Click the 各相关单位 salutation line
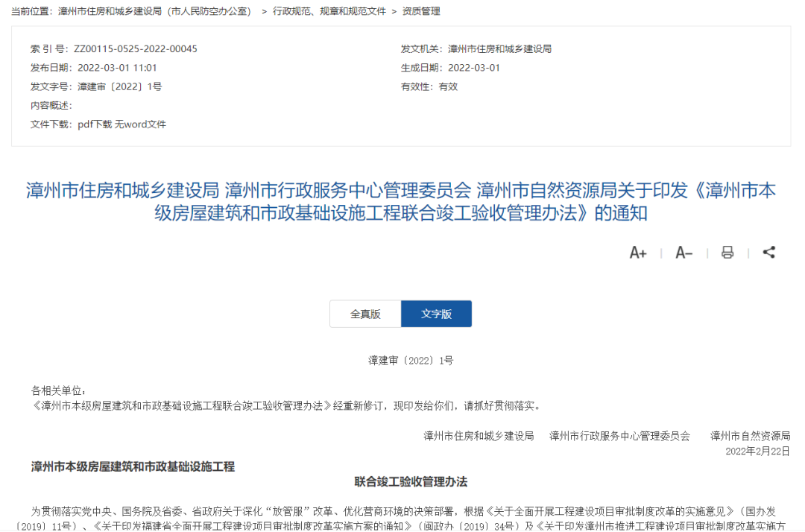 click(59, 390)
